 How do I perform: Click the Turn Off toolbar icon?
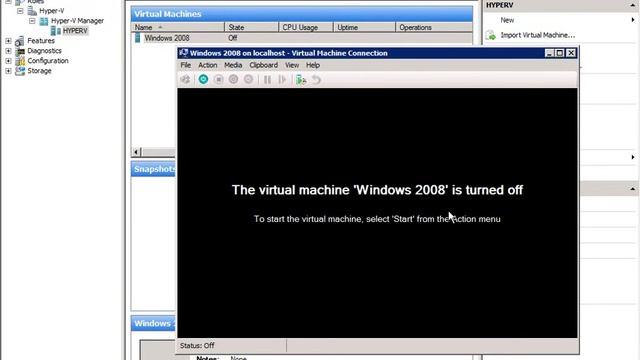tap(218, 80)
